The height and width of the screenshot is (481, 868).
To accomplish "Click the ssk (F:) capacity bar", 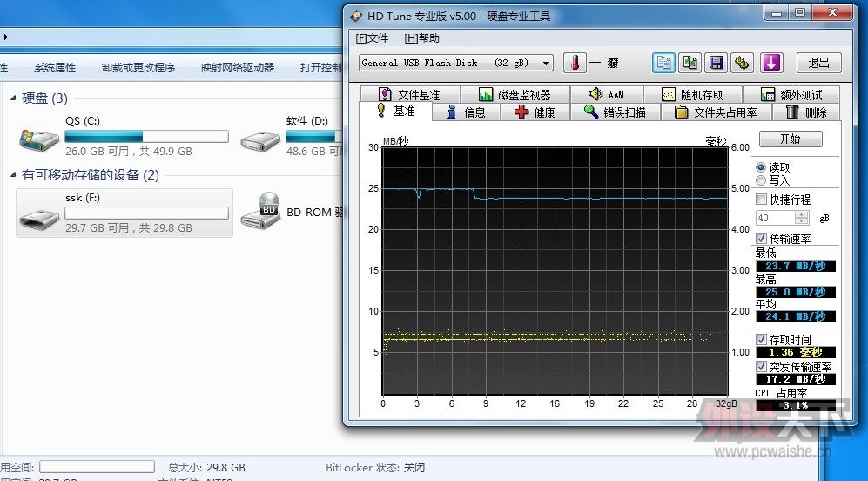I will (146, 213).
